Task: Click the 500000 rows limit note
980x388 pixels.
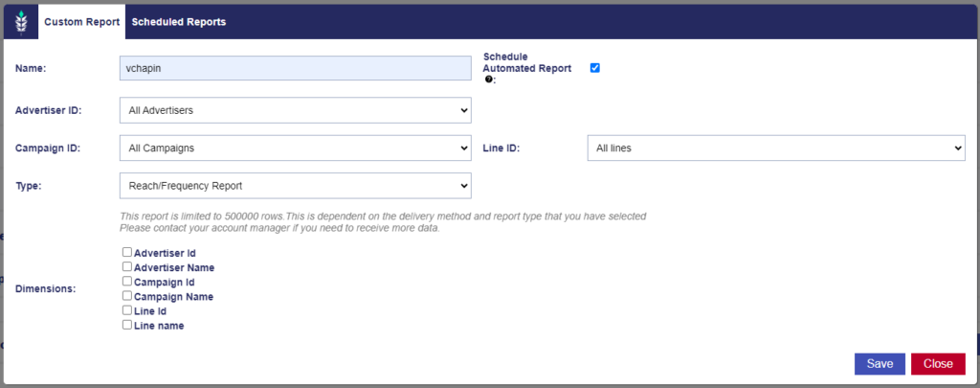Action: (x=383, y=217)
